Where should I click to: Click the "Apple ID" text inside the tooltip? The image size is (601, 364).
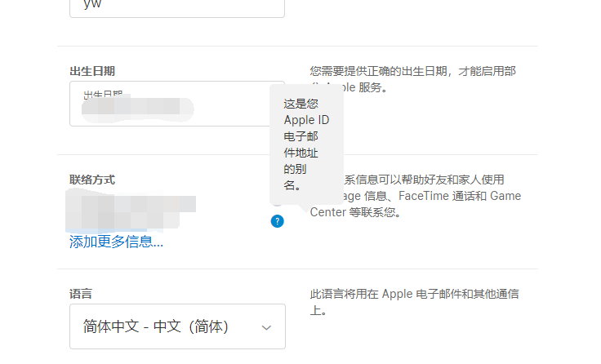pos(306,121)
